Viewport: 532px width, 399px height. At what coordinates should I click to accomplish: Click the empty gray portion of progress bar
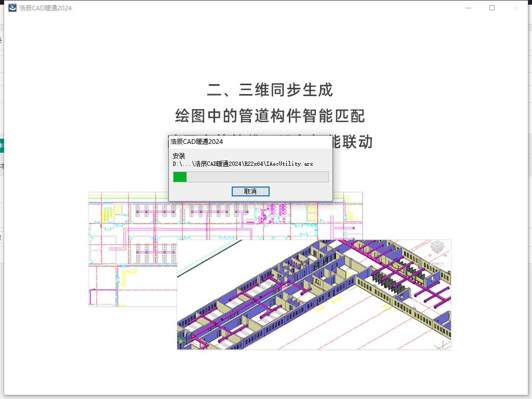pyautogui.click(x=257, y=177)
